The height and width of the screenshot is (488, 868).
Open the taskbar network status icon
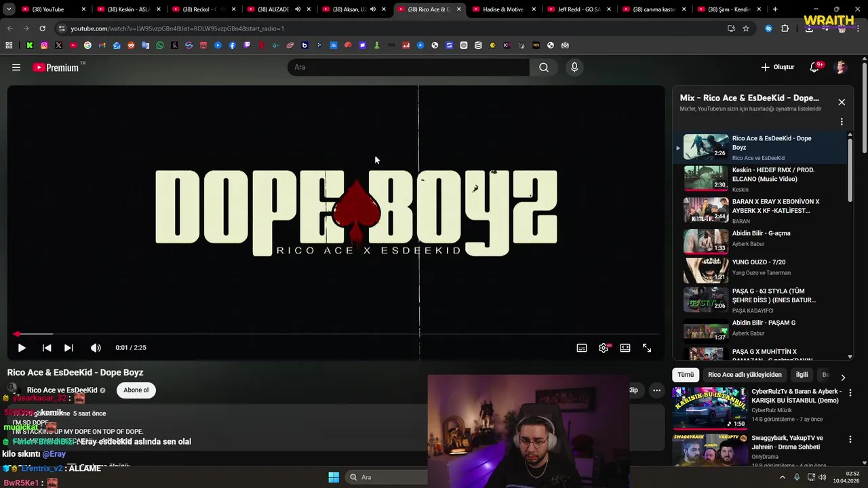(x=811, y=477)
